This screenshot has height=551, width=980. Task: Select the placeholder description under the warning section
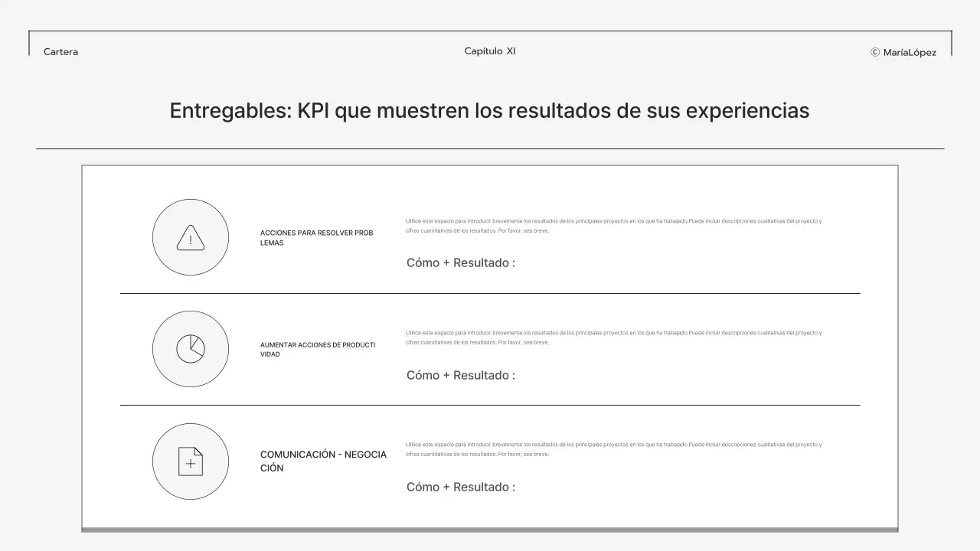pyautogui.click(x=612, y=225)
